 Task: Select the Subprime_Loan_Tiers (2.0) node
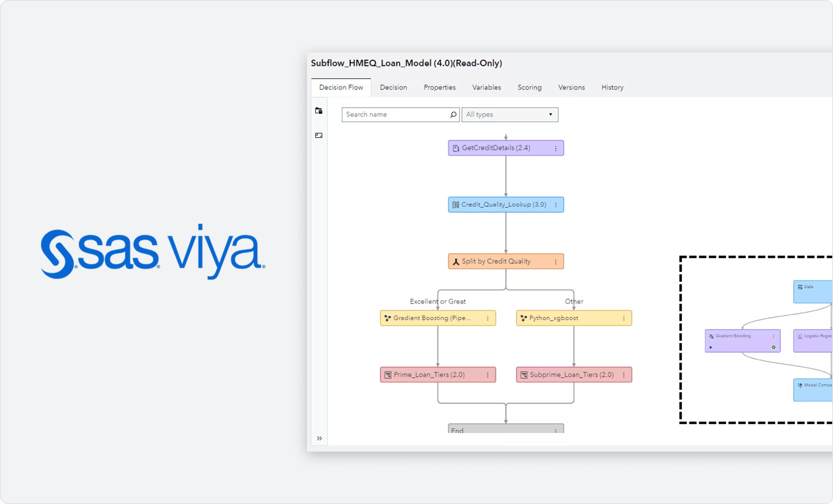pyautogui.click(x=574, y=375)
